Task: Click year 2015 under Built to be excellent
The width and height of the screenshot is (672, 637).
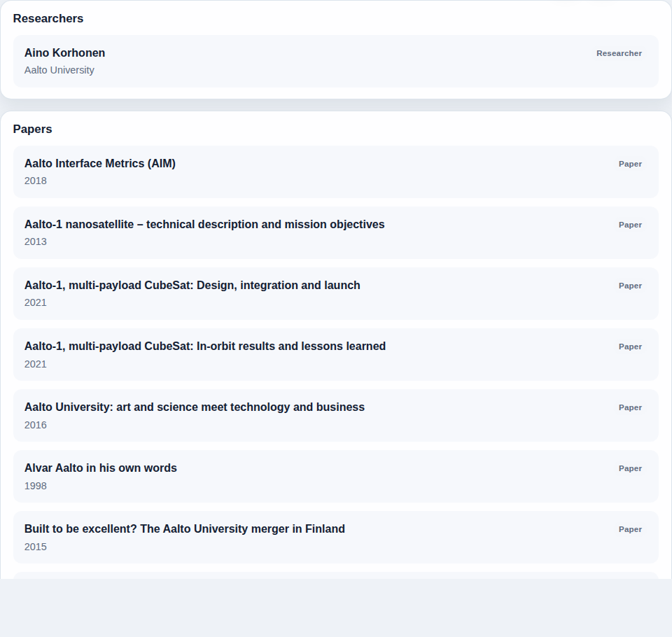Action: pos(36,547)
